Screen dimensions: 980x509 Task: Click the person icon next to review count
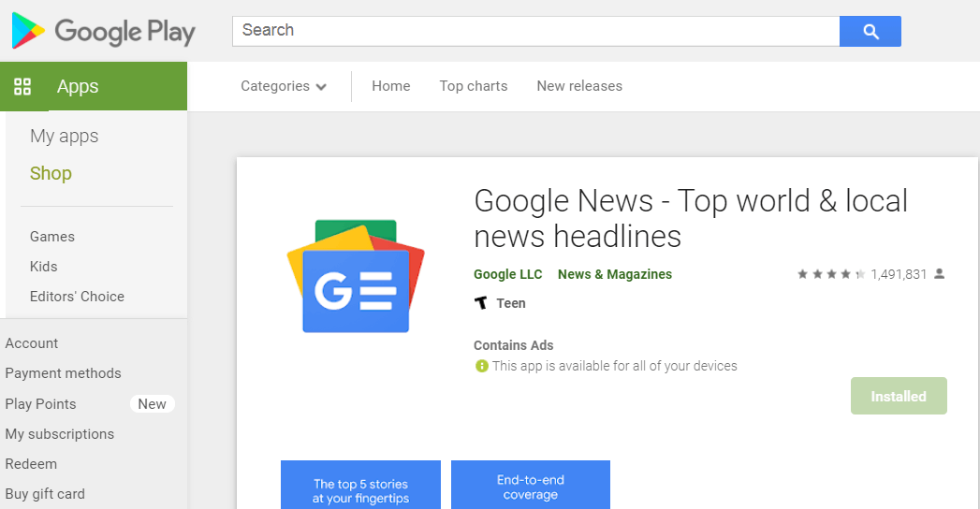[x=939, y=273]
